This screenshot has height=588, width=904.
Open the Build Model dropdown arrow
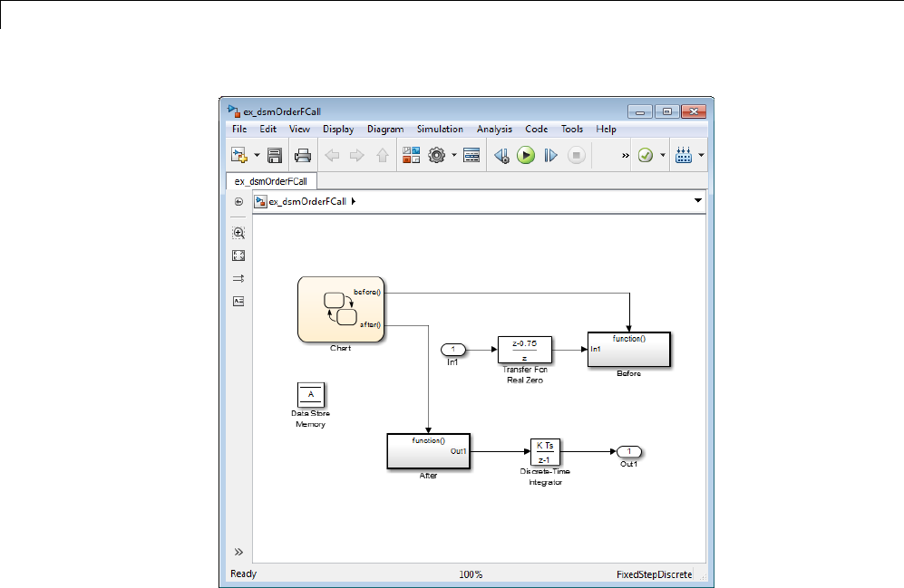click(x=701, y=156)
